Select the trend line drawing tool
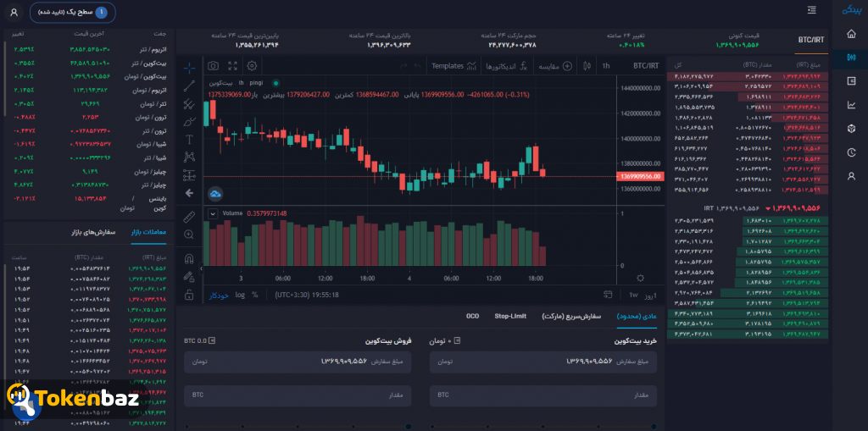Image resolution: width=868 pixels, height=431 pixels. click(189, 86)
